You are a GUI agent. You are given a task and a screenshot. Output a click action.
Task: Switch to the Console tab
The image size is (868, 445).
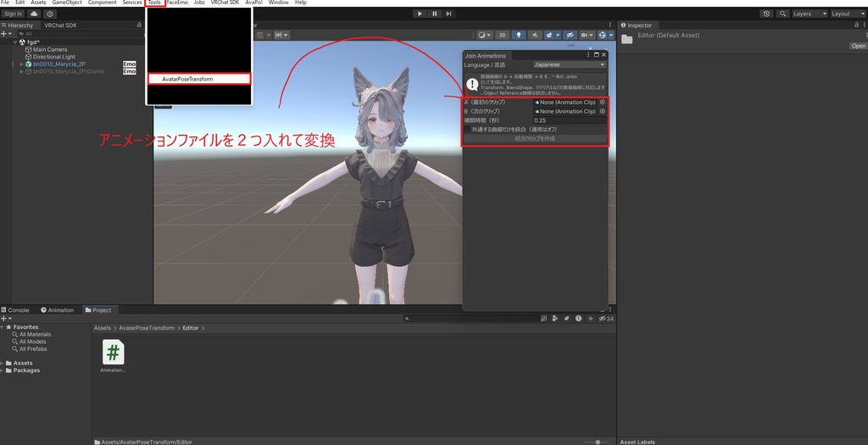[x=14, y=310]
